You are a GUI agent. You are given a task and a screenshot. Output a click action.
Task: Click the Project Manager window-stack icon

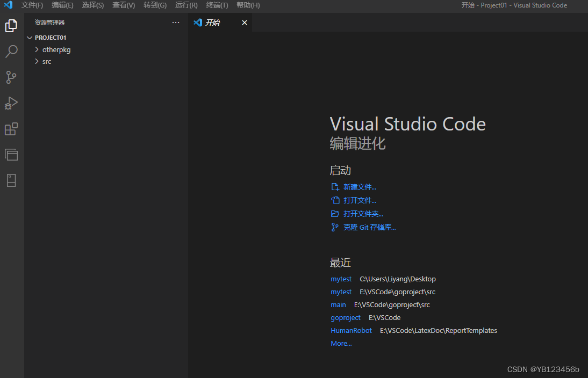11,155
